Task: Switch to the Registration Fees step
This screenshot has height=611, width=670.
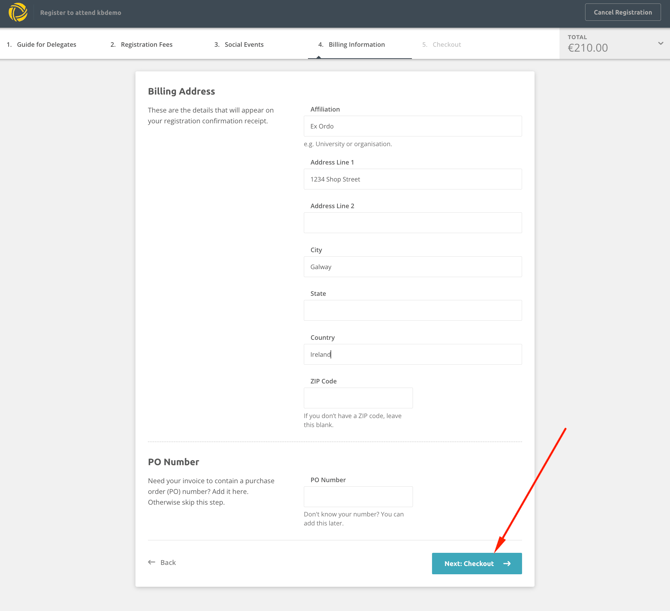Action: pyautogui.click(x=142, y=45)
